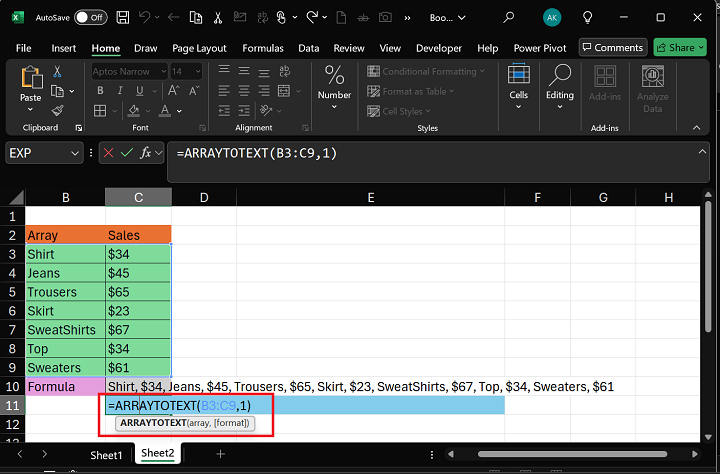
Task: Click the green Share button
Action: click(x=680, y=47)
